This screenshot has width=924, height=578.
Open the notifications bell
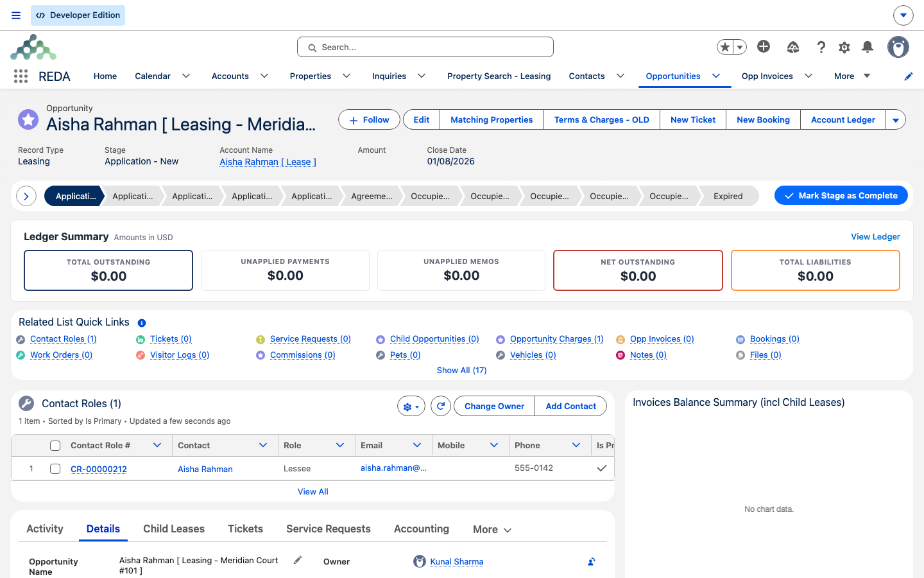click(x=868, y=47)
